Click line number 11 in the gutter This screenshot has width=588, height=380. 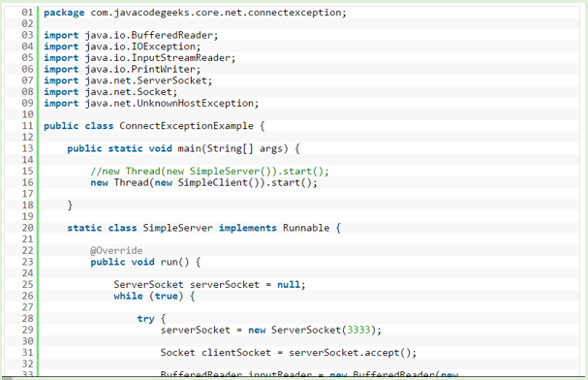27,126
